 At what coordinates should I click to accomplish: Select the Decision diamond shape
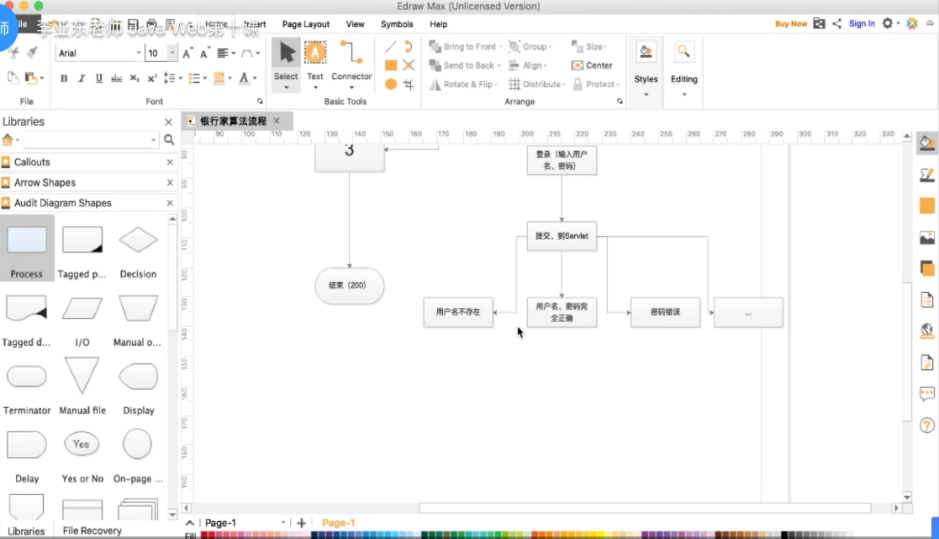click(138, 249)
